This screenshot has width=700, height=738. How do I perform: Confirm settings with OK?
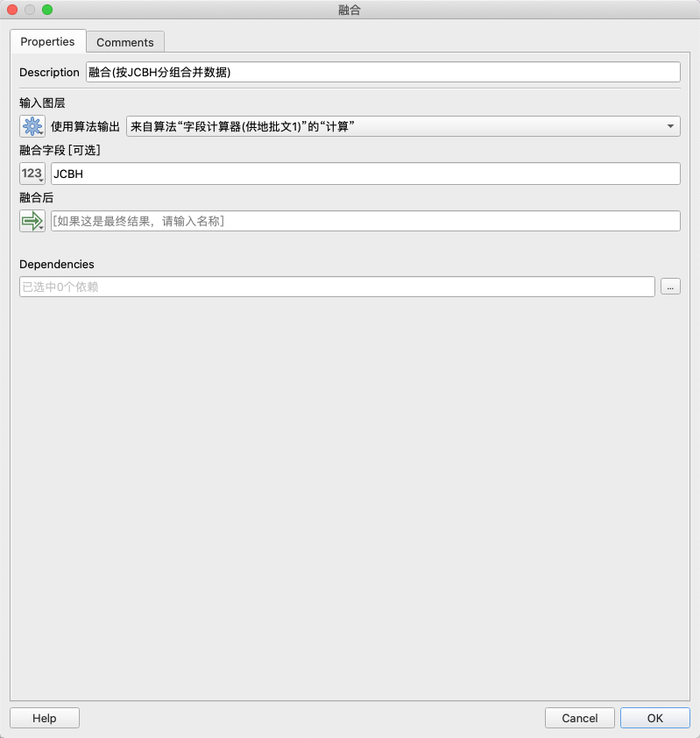(654, 718)
